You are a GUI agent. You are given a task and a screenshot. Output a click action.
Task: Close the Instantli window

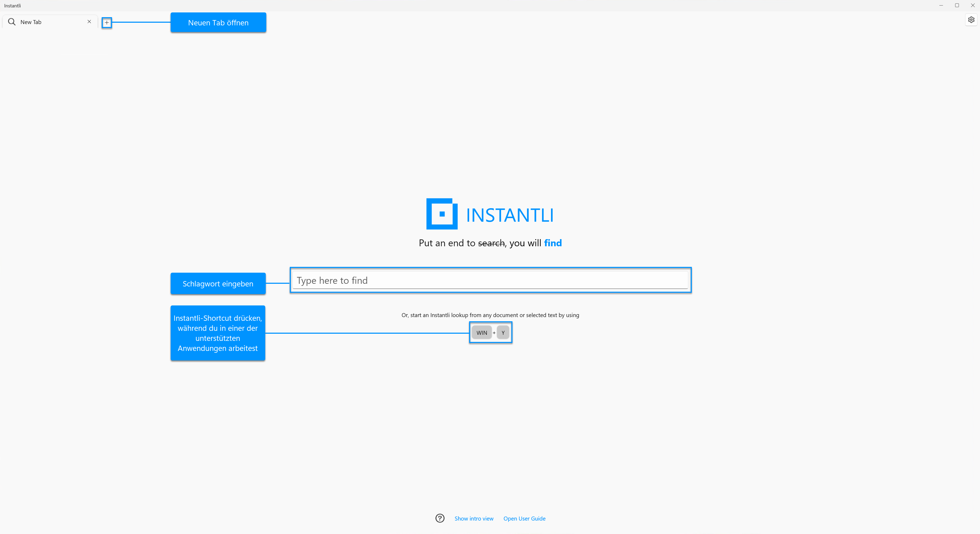click(x=972, y=5)
